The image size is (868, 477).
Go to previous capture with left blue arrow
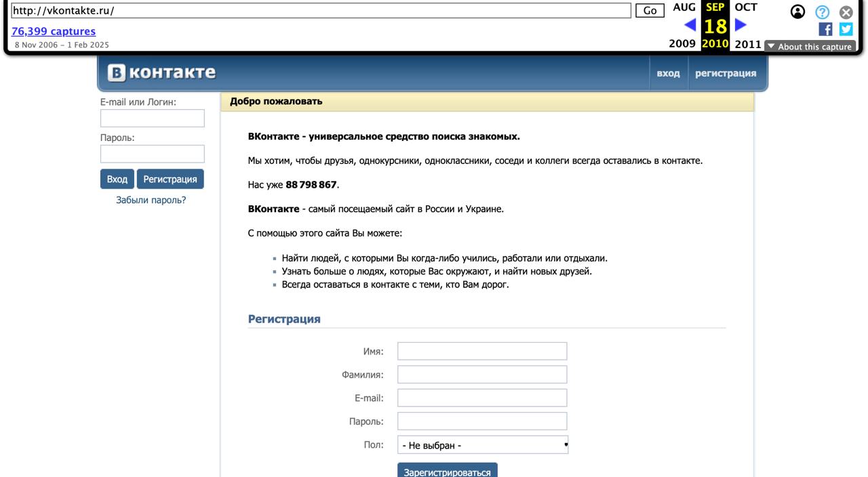[690, 26]
